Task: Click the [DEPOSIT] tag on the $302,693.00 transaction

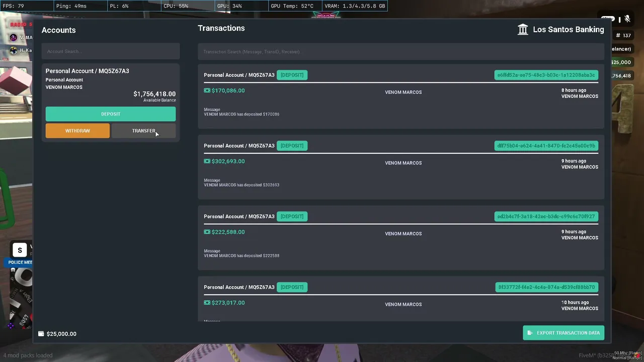Action: 292,146
